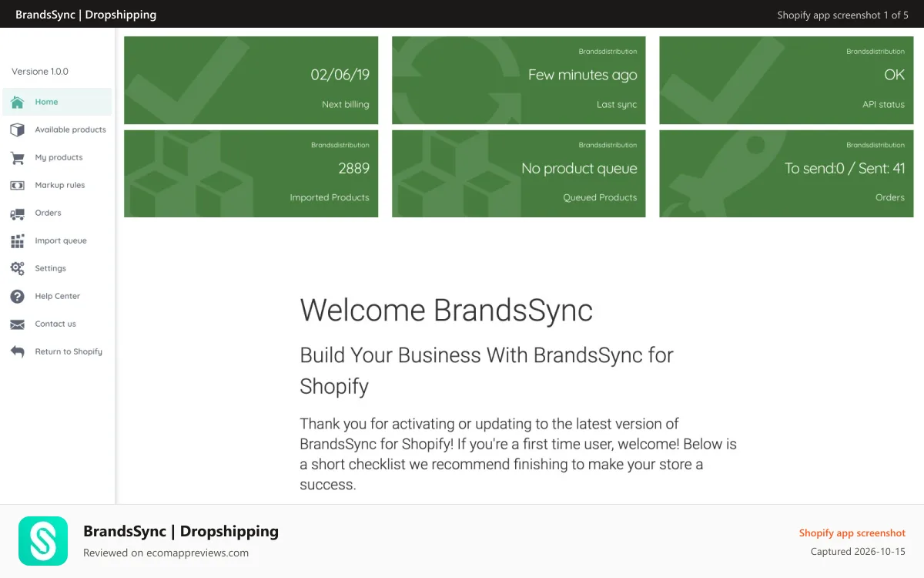Click 'Build Your Business With BrandsSync' subheading
Image resolution: width=924 pixels, height=578 pixels.
tap(487, 370)
